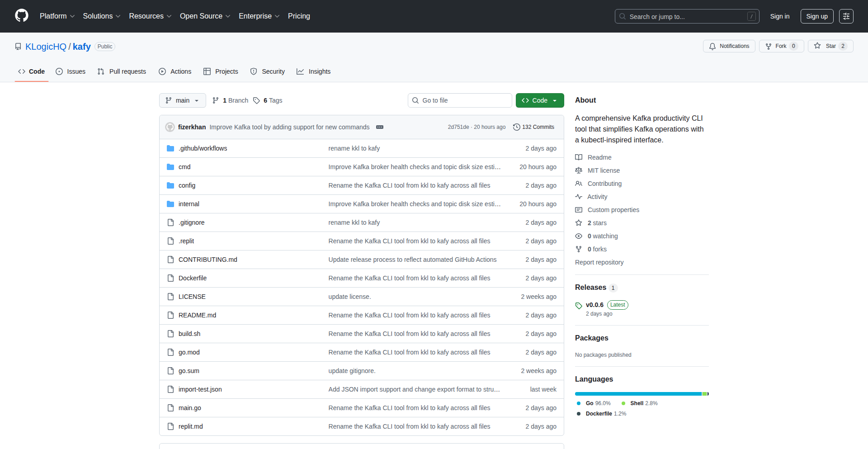The width and height of the screenshot is (868, 449).
Task: Click the v0.0.6 release tag
Action: coord(594,305)
